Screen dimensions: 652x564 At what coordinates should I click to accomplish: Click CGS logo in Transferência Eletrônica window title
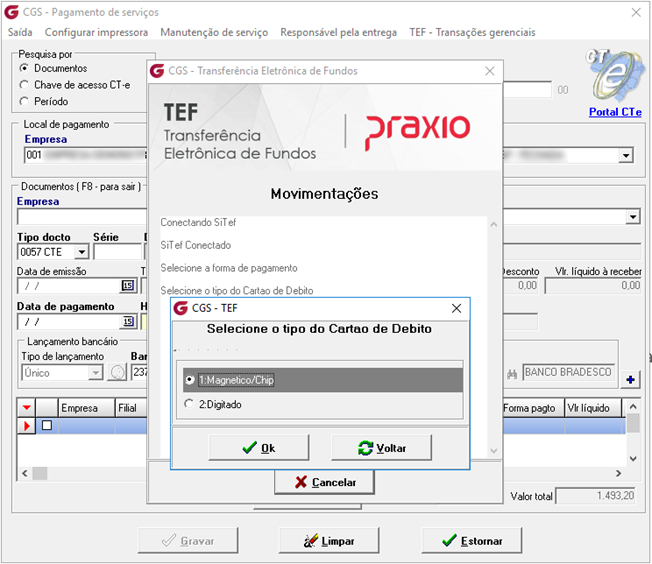pyautogui.click(x=157, y=71)
